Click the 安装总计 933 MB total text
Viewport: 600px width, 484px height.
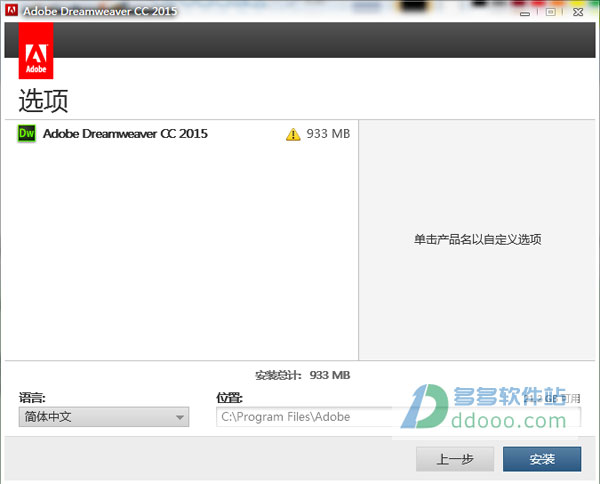(302, 375)
